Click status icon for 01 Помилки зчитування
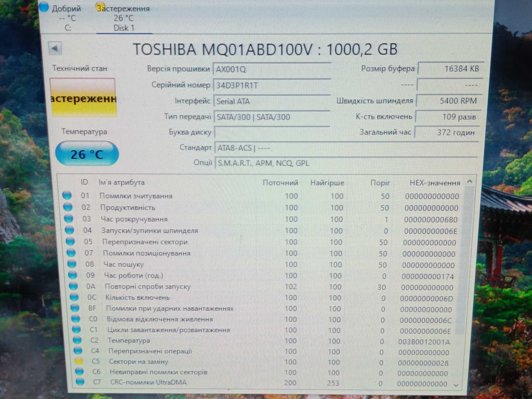The width and height of the screenshot is (532, 399). (67, 195)
